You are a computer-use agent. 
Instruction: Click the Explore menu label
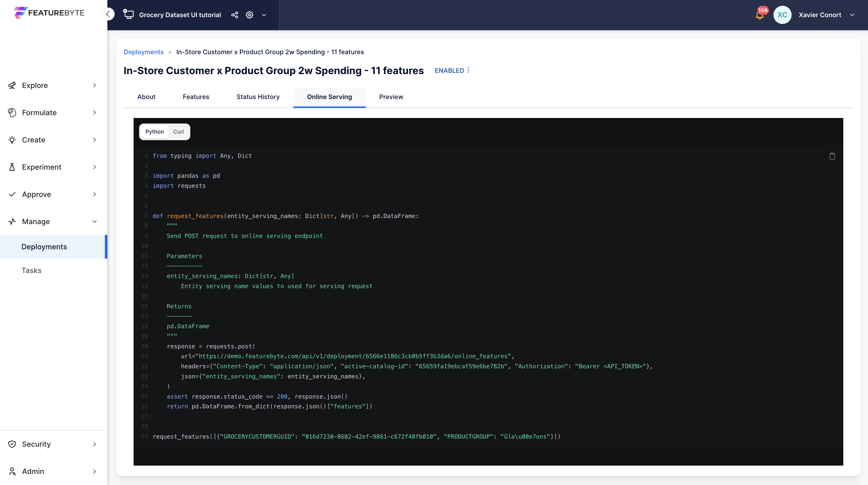tap(35, 85)
